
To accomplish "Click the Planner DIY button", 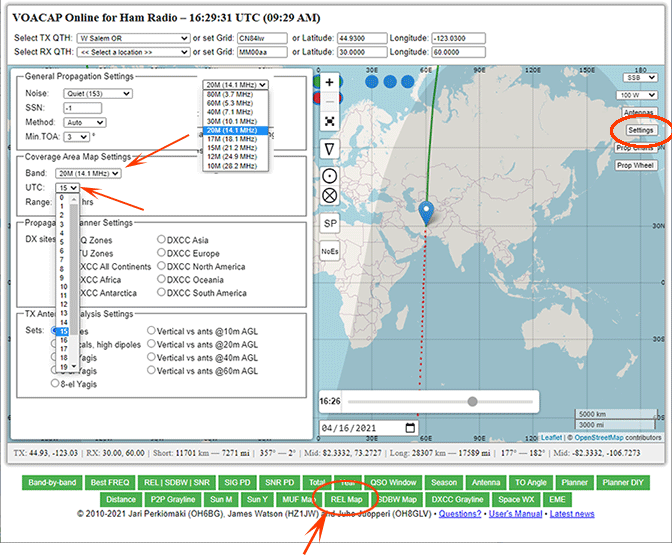I will [623, 482].
